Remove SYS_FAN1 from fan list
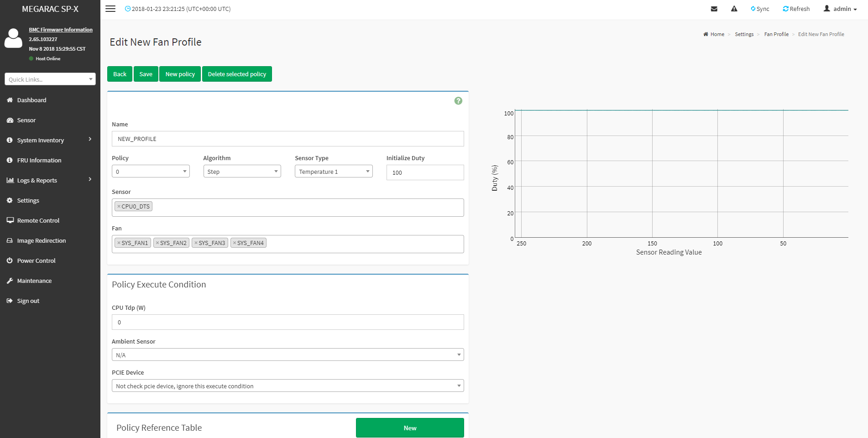This screenshot has width=868, height=438. pos(119,243)
